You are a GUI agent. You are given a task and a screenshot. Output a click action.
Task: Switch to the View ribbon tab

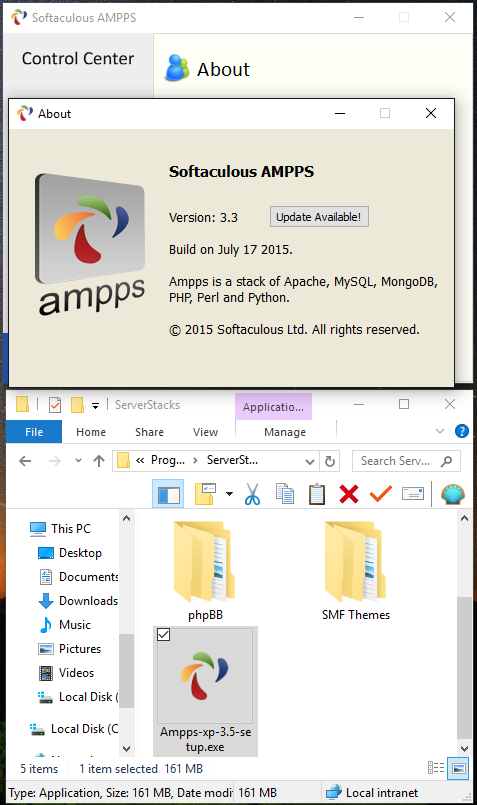pos(205,432)
